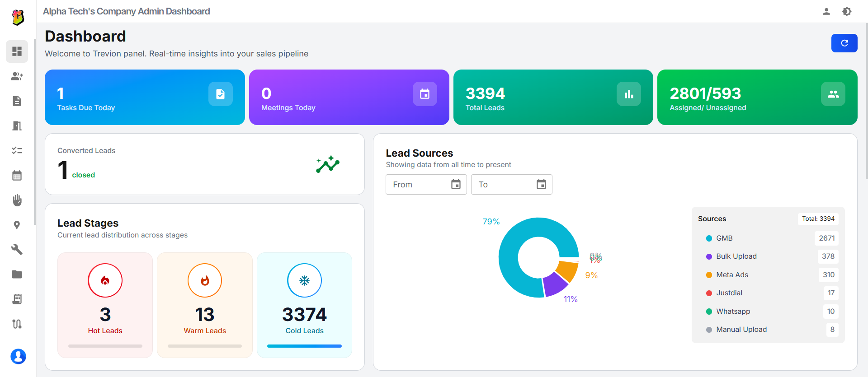
Task: Click the Alpha Tech logo in the sidebar
Action: [18, 17]
